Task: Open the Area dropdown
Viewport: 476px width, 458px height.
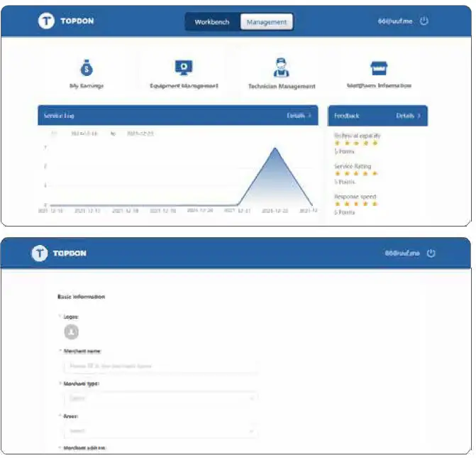Action: (x=161, y=430)
